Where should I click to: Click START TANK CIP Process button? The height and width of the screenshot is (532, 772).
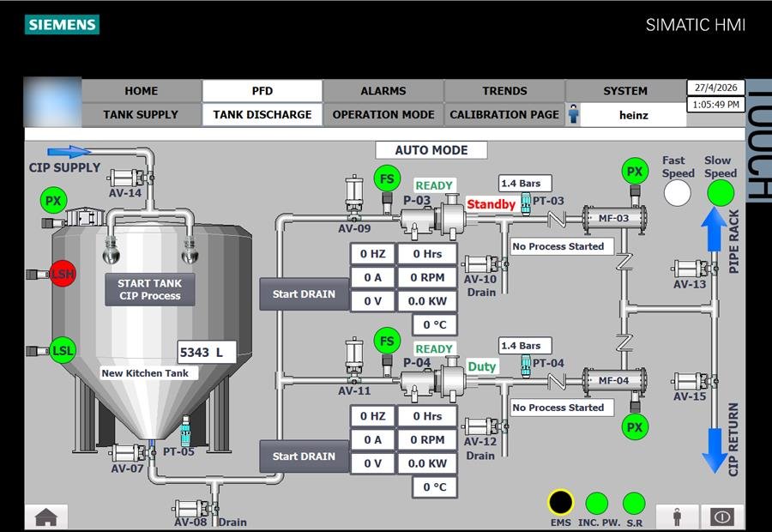tap(149, 290)
